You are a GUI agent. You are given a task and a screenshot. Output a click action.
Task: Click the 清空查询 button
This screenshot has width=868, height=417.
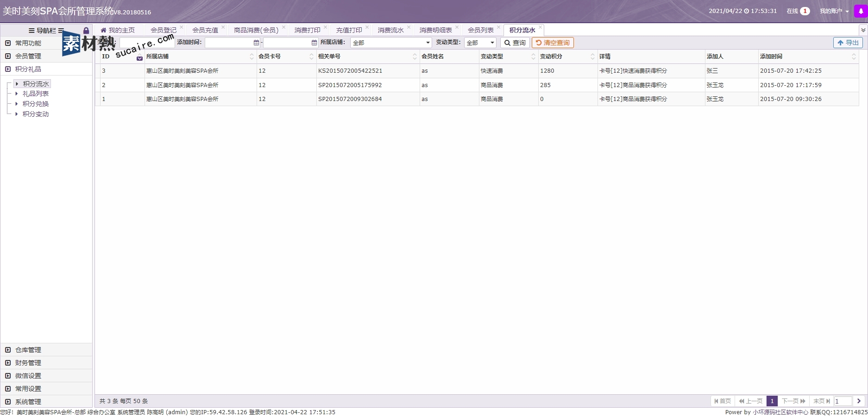click(553, 43)
